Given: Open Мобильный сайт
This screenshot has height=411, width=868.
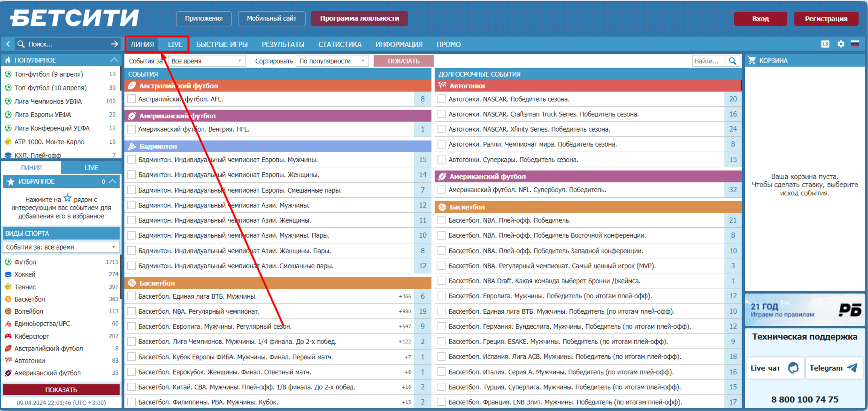Looking at the screenshot, I should click(x=271, y=18).
